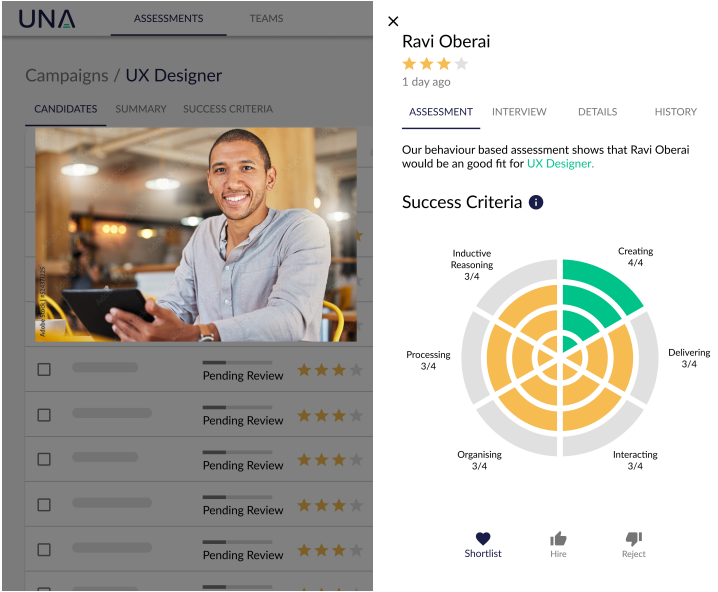The width and height of the screenshot is (718, 592).
Task: Click the grey fourth star under Ravi Oberai
Action: point(462,64)
